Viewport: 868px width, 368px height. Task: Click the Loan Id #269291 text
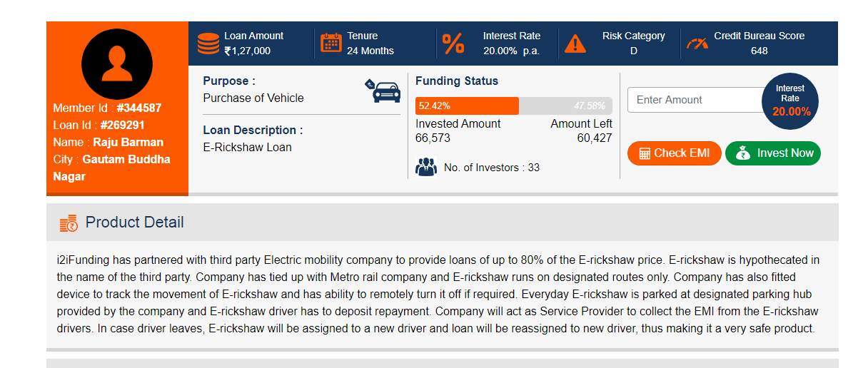tap(99, 126)
